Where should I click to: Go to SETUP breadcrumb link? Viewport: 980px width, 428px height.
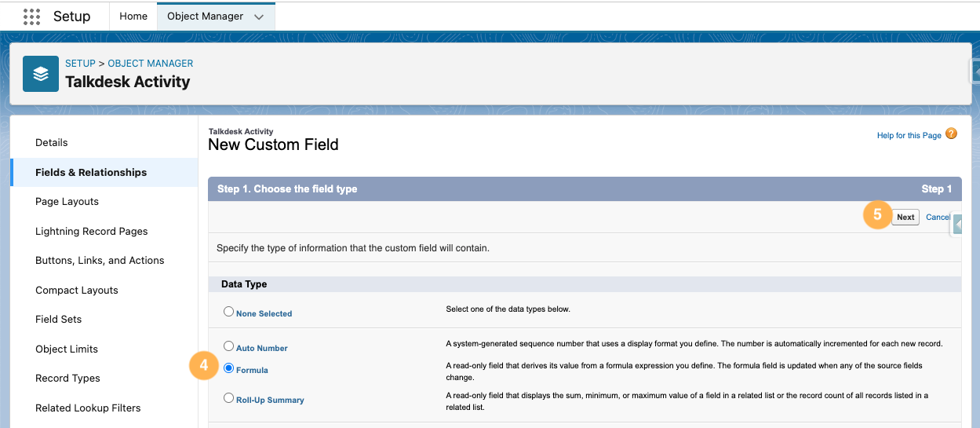(x=80, y=64)
